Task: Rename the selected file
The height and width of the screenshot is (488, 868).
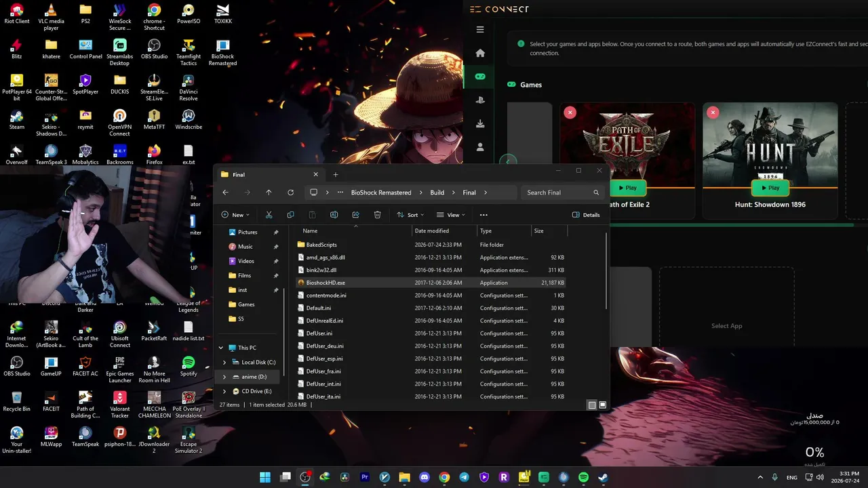Action: [x=334, y=215]
